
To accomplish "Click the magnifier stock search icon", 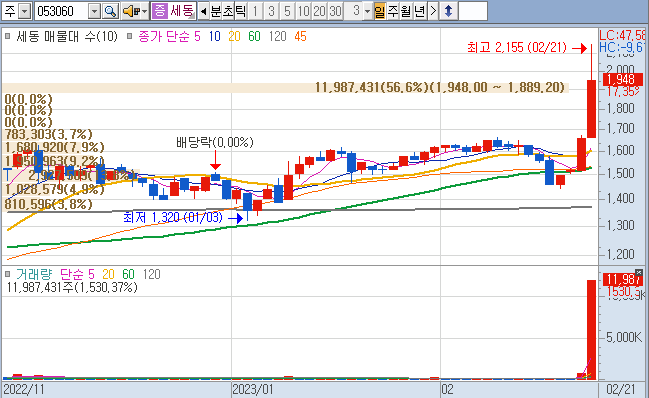I will point(110,11).
